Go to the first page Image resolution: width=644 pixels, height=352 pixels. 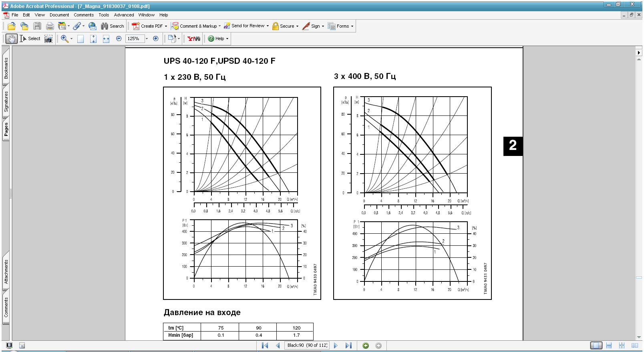click(265, 346)
